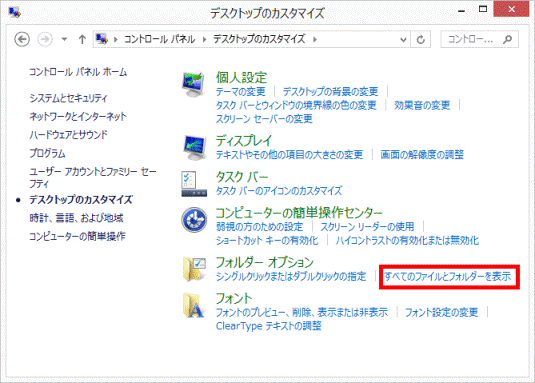Click 効果音の変更 link
This screenshot has width=535, height=383.
(422, 105)
